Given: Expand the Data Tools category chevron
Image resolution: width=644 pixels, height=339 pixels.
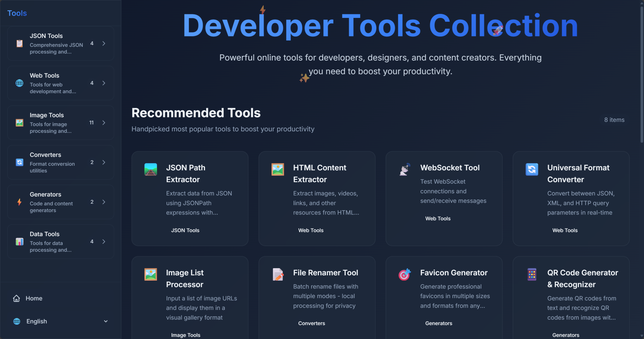Looking at the screenshot, I should 104,242.
